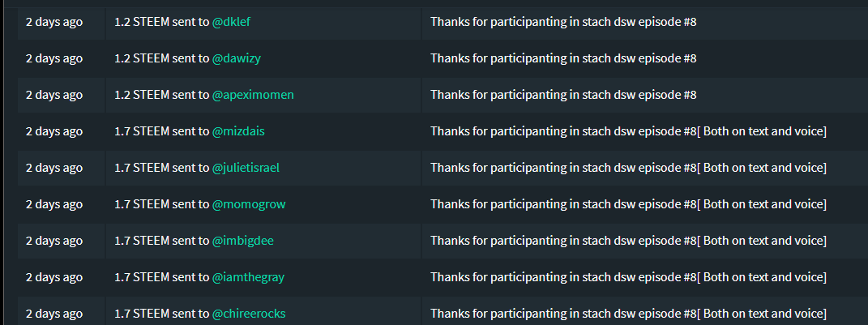
Task: Click the timestamp of the @chireerocks transfer
Action: point(54,314)
